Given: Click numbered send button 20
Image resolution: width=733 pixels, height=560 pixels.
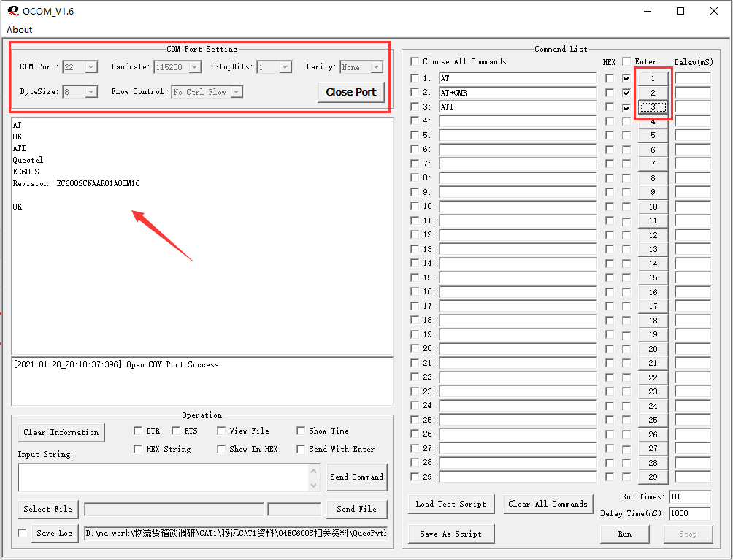Looking at the screenshot, I should coord(653,349).
